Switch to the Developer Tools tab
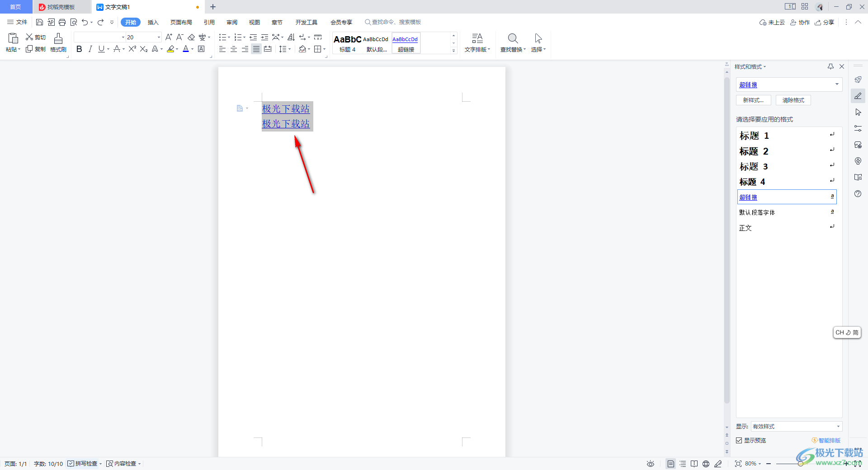 coord(307,22)
